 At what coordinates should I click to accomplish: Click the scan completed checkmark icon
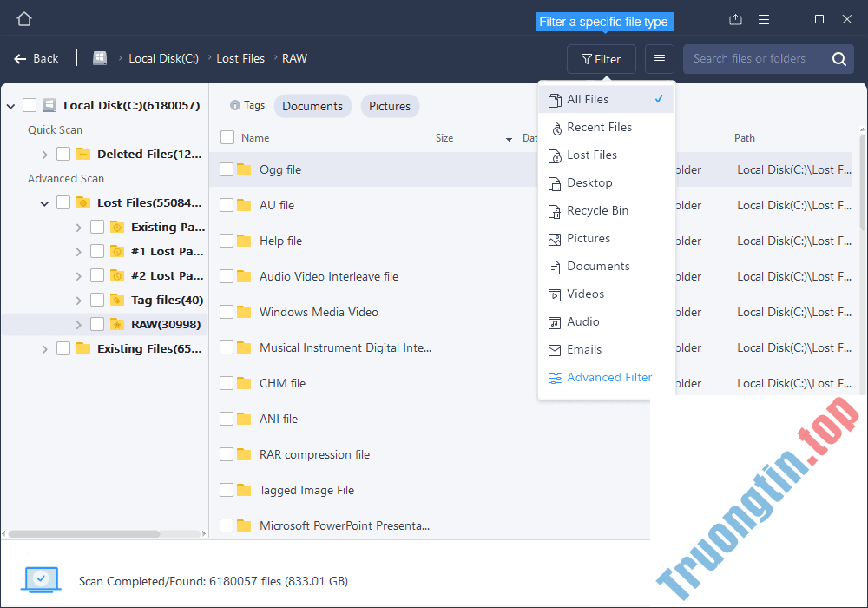point(41,579)
